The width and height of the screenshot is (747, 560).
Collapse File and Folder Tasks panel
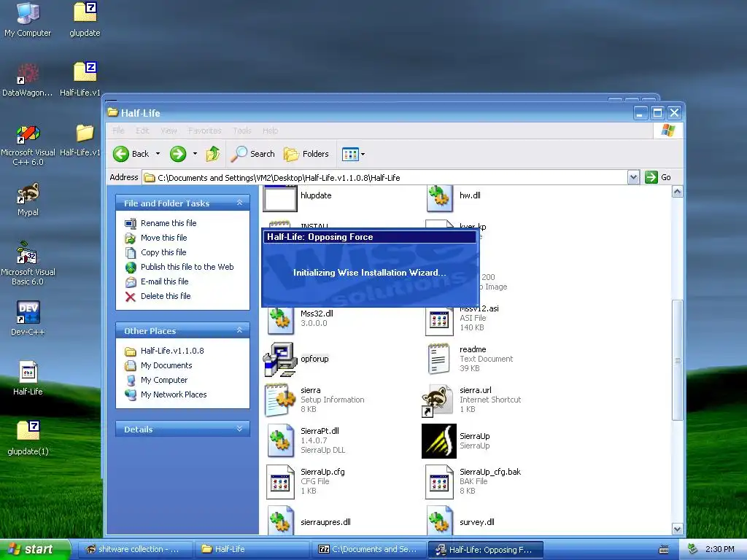coord(239,203)
